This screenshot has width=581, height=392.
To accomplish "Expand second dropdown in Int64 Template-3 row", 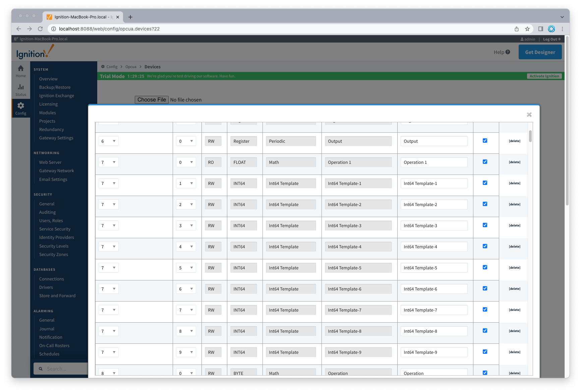I will [x=186, y=225].
